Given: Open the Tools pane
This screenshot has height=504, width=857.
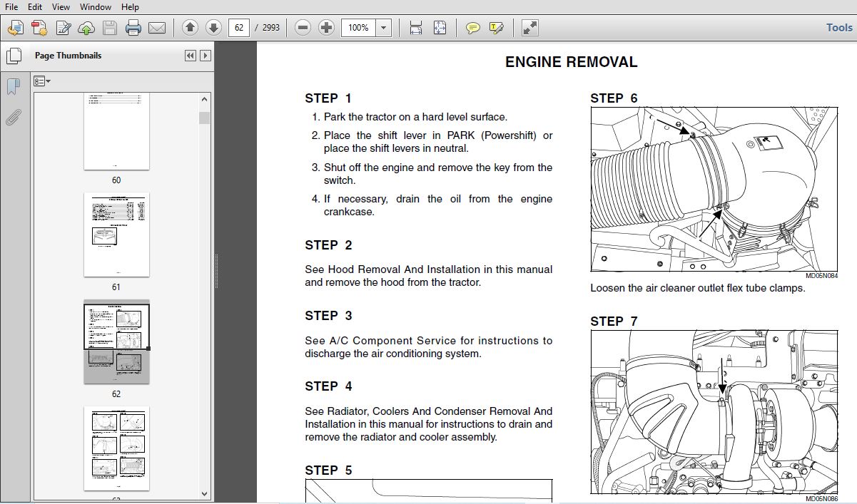Looking at the screenshot, I should point(839,27).
